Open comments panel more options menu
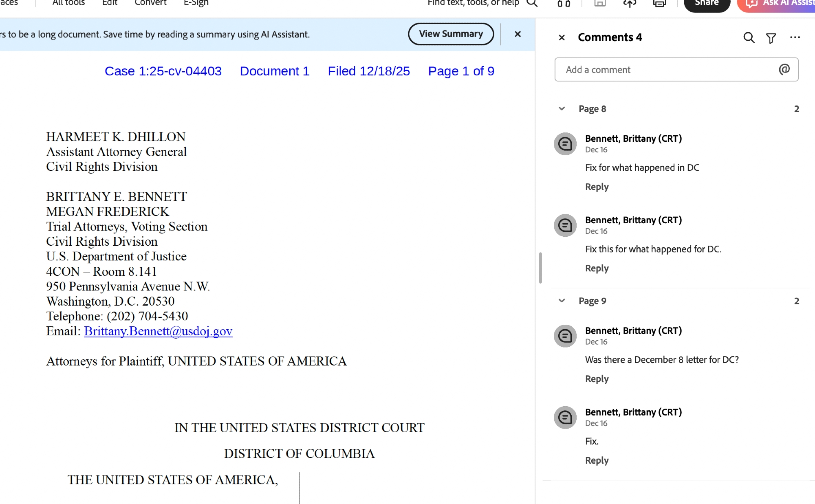815x504 pixels. (795, 37)
